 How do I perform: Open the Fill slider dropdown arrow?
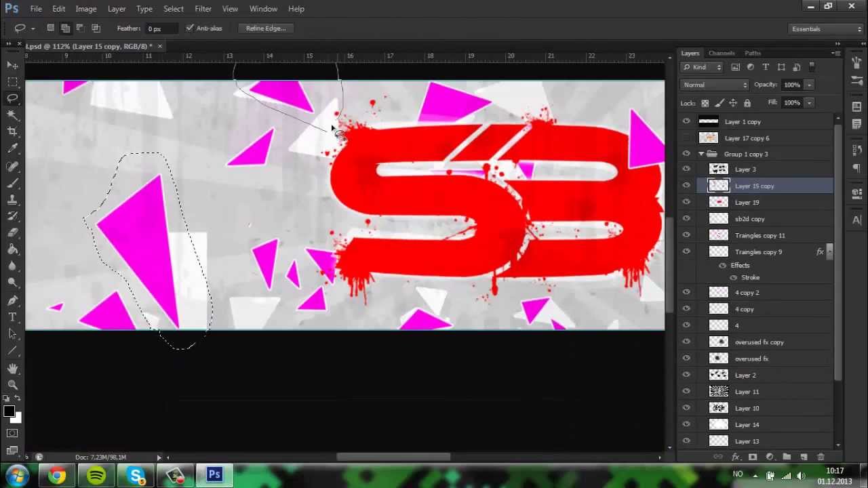tap(809, 103)
